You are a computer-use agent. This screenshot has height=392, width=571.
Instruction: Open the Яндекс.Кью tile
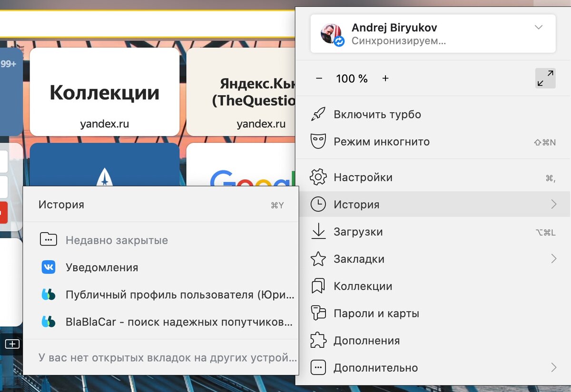(241, 92)
